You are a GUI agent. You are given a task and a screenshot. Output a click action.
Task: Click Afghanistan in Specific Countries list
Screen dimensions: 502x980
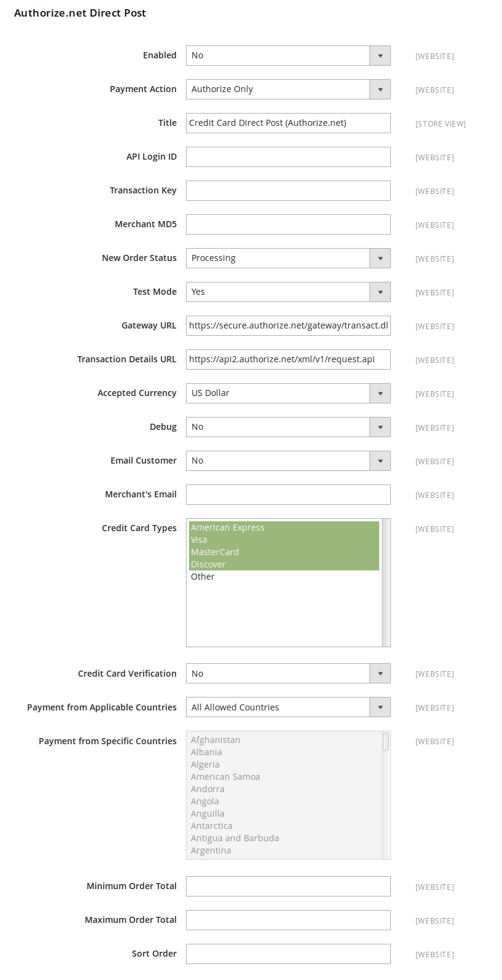pos(284,740)
